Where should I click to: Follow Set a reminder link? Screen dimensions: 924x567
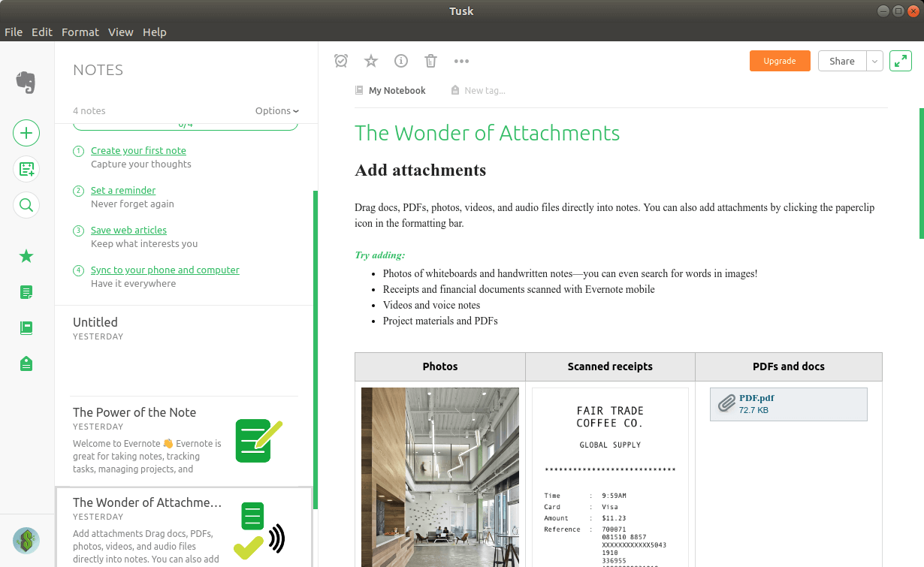[123, 190]
